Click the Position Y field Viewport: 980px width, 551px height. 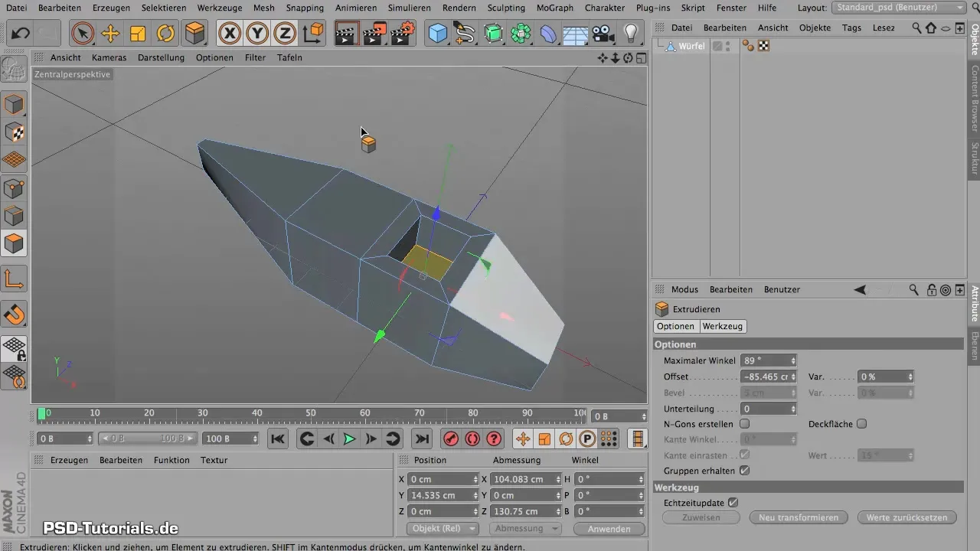[x=439, y=495]
